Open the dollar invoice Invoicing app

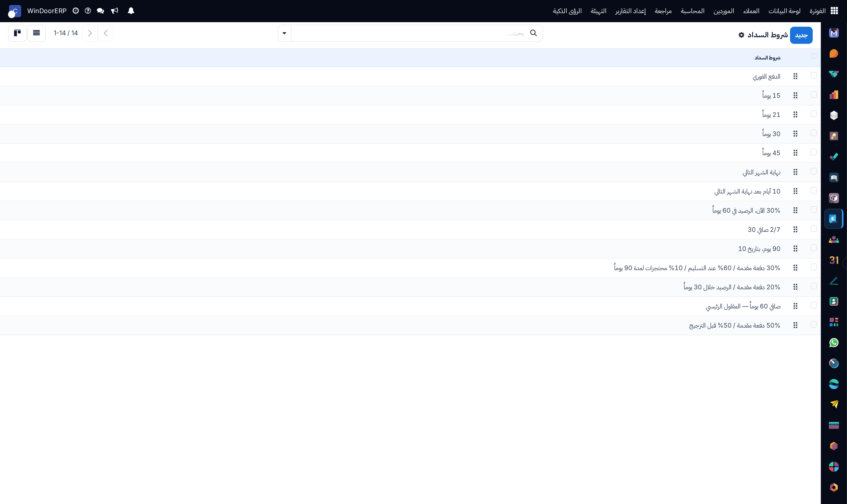(x=834, y=219)
